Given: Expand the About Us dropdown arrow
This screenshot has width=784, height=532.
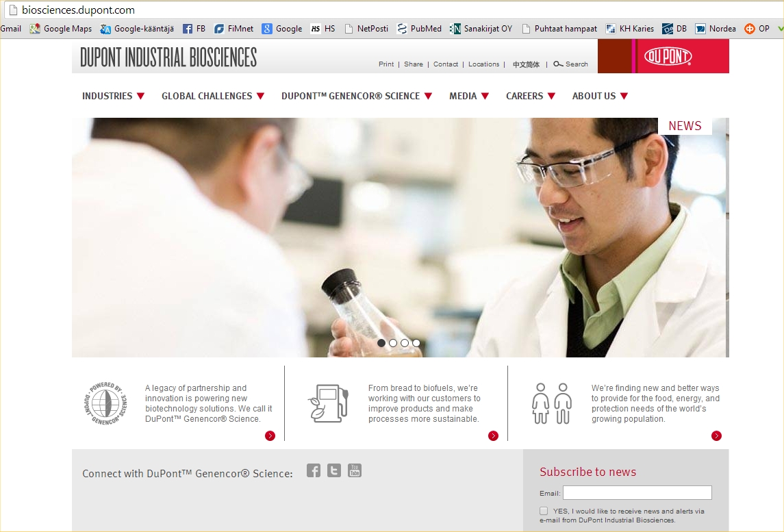Looking at the screenshot, I should [624, 96].
